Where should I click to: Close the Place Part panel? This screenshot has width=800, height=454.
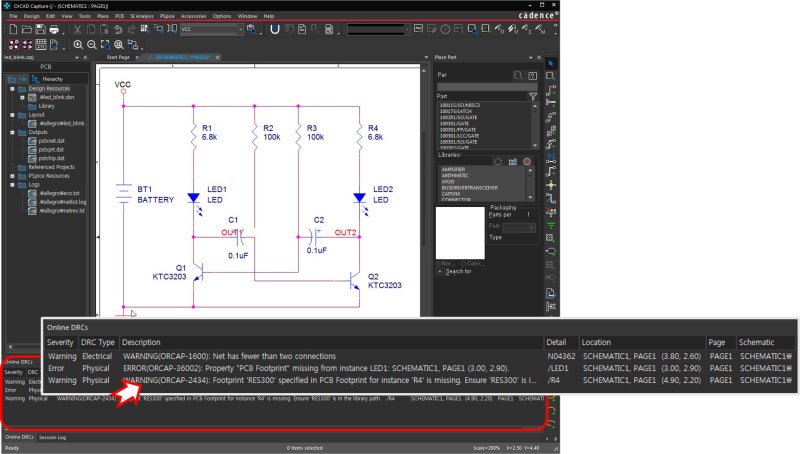click(x=539, y=57)
